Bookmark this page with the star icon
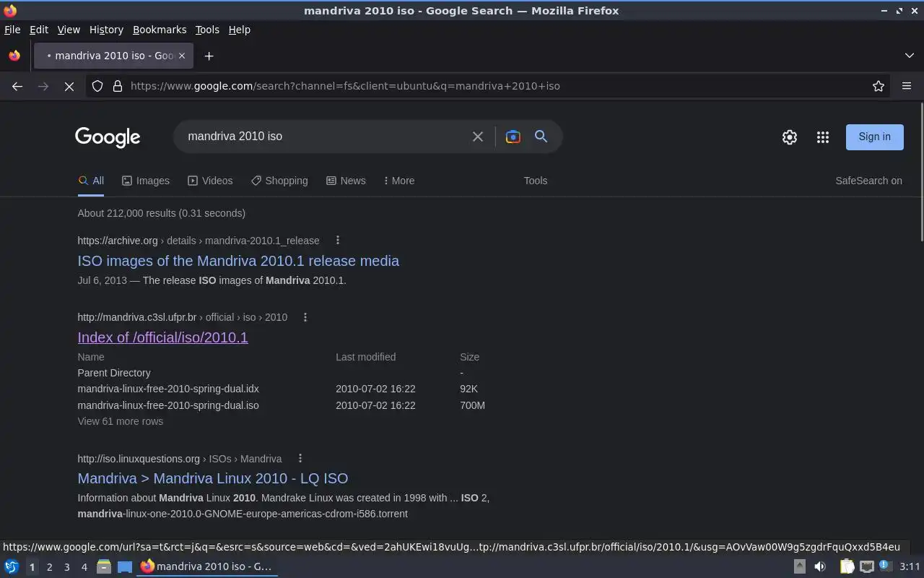 pos(879,86)
